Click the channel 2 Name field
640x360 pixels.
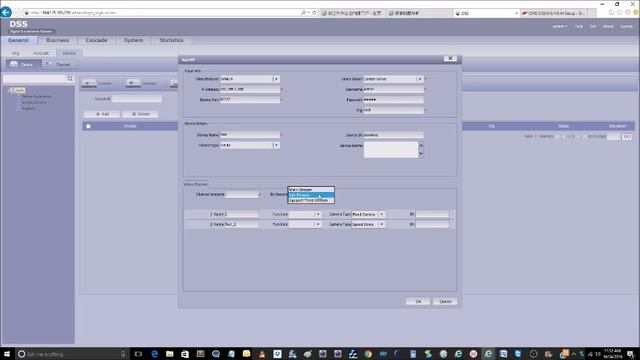tap(241, 224)
